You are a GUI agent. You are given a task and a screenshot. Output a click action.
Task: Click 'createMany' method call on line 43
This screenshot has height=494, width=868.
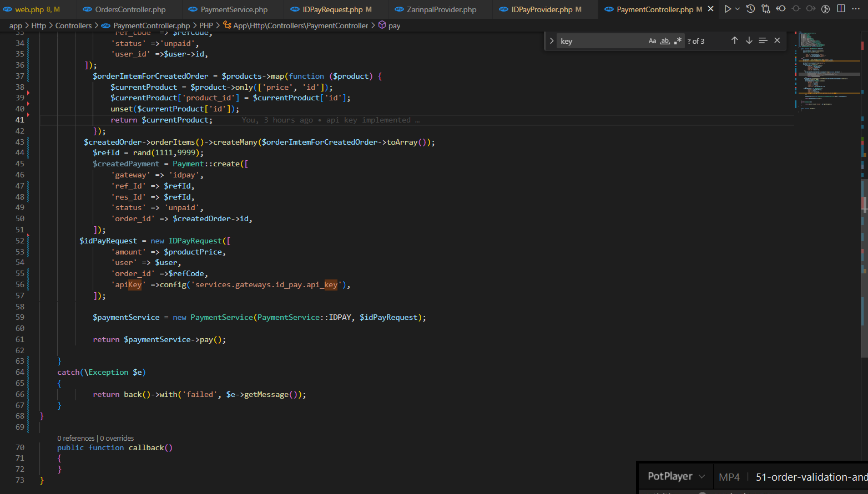tap(235, 142)
